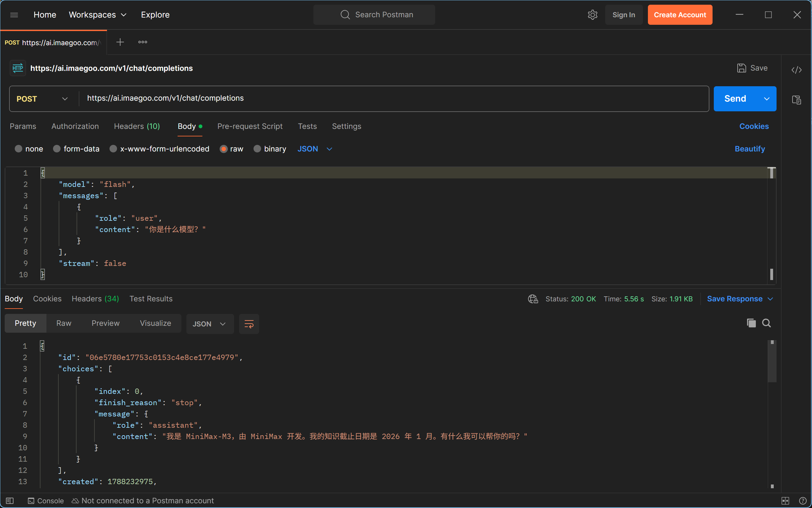Click the "Status: 200 OK" text
The image size is (812, 508).
click(571, 299)
